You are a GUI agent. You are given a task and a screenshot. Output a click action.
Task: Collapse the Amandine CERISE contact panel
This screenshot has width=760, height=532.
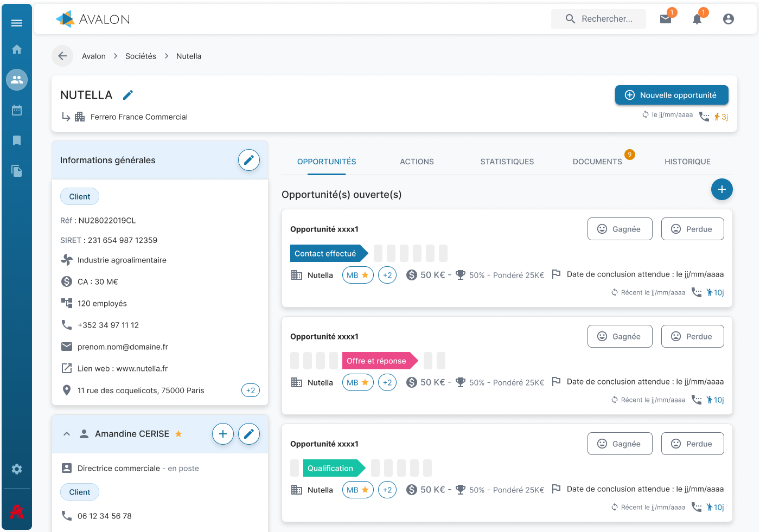pyautogui.click(x=67, y=434)
